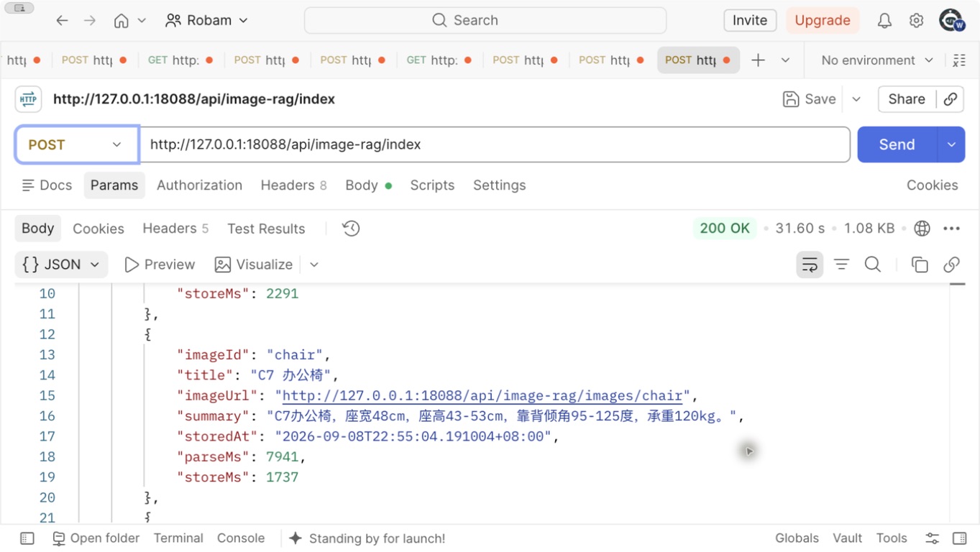Toggle line wrap in the response viewer
The height and width of the screenshot is (552, 980).
(810, 264)
